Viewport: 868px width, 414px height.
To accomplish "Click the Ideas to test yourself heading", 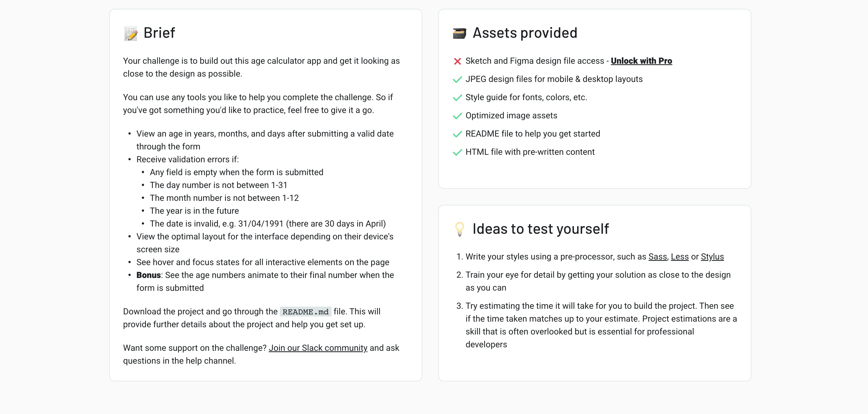I will click(x=540, y=229).
